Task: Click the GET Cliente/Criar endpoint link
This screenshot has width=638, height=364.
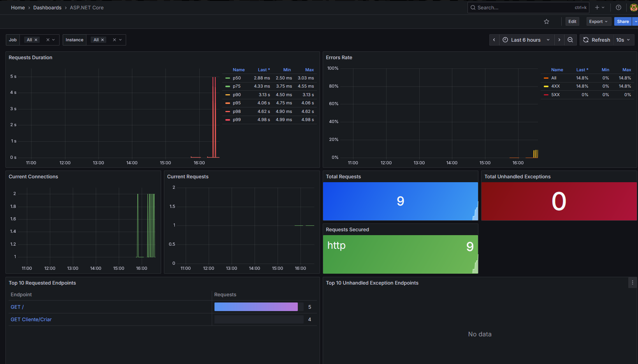Action: [x=31, y=319]
